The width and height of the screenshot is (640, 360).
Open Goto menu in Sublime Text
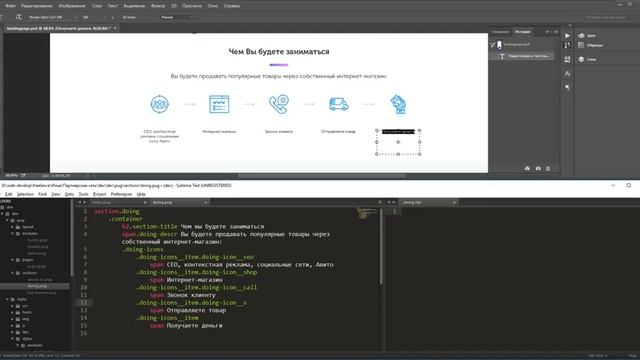[x=69, y=194]
